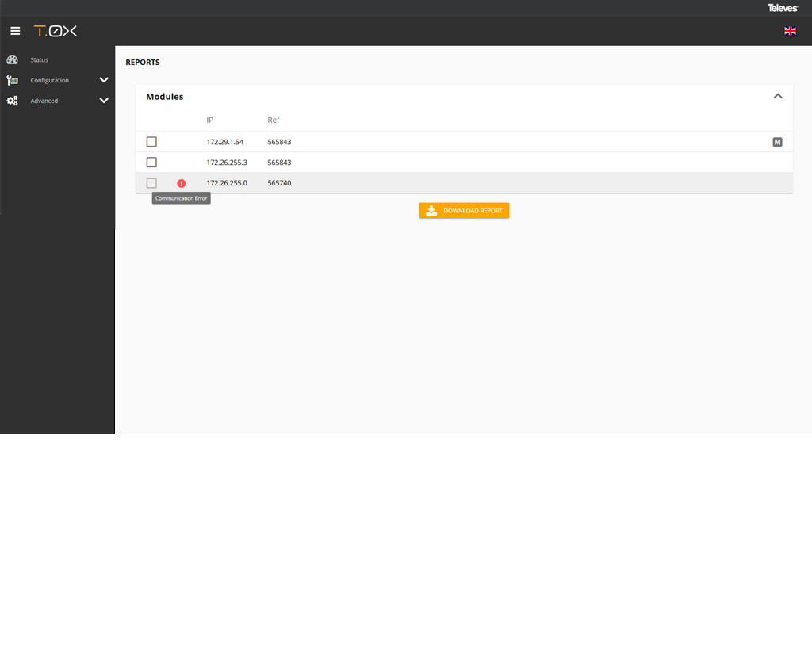Click the T.OX logo
Image resolution: width=812 pixels, height=654 pixels.
tap(56, 31)
